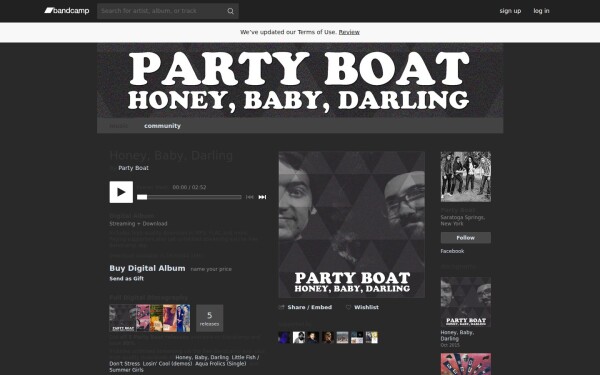Viewport: 600px width, 375px height.
Task: Click the Streaming + Download text
Action: click(138, 223)
